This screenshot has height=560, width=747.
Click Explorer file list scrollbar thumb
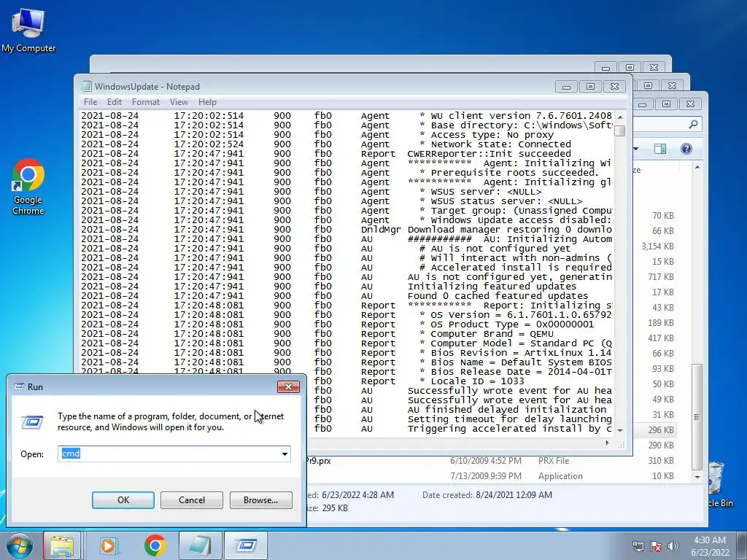point(697,416)
